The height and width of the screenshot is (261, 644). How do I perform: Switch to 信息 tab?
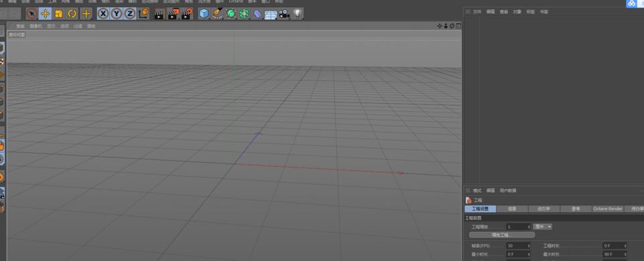512,209
